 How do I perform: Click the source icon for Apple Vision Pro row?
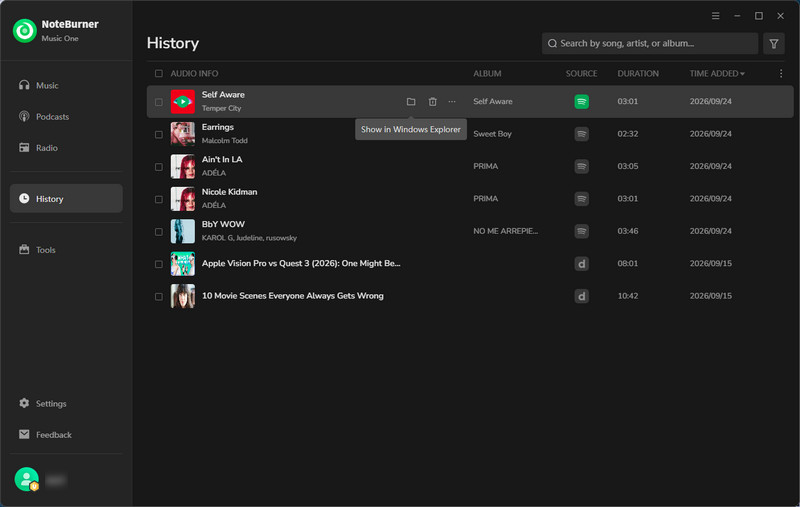581,264
